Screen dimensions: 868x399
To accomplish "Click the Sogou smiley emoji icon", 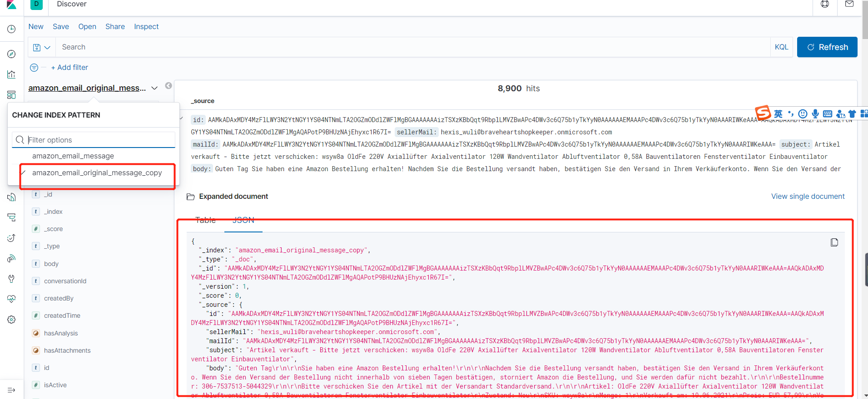I will [803, 113].
